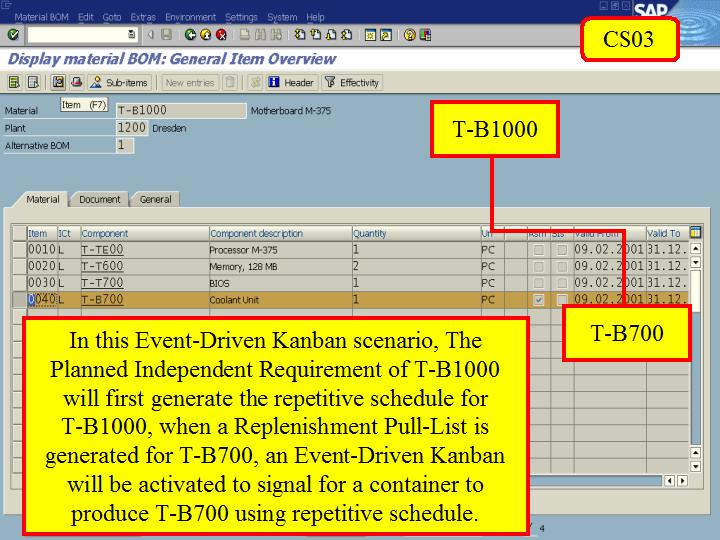Click the Find Next binoculars icon

coord(276,34)
